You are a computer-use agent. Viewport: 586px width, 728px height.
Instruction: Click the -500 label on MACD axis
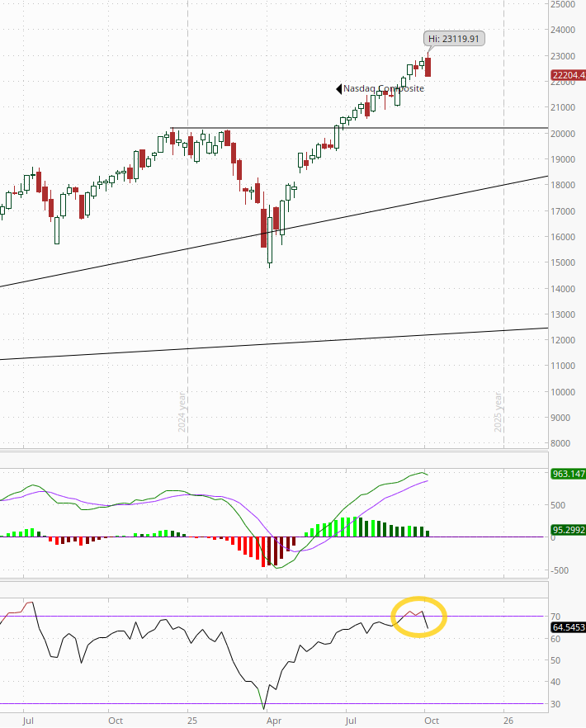[560, 570]
